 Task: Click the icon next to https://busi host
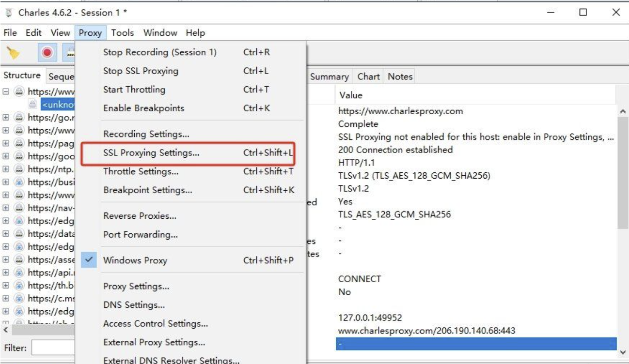pos(19,182)
